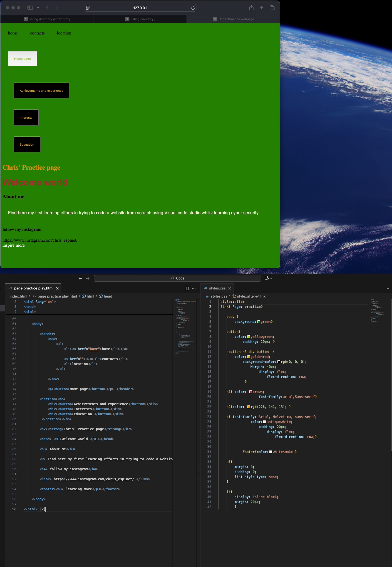The image size is (392, 567).
Task: Click the yellowgreen color swatch in styles.css
Action: 249,337
